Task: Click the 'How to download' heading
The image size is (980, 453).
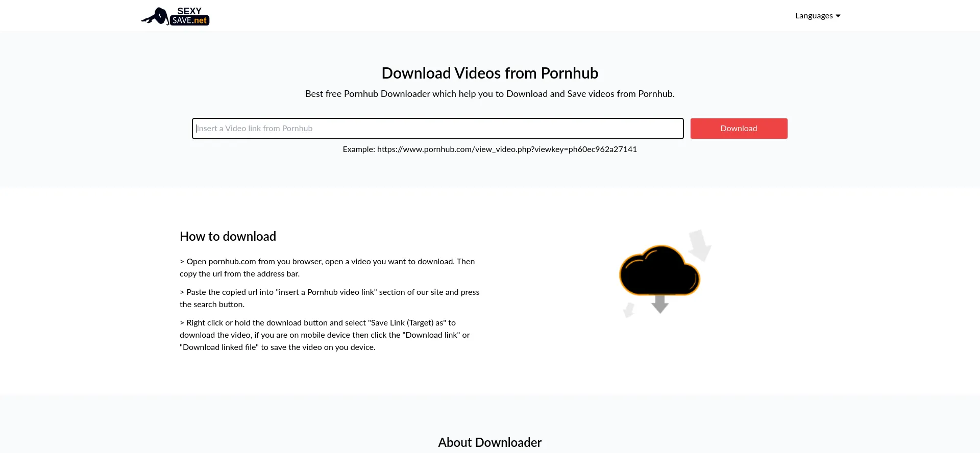Action: (228, 237)
